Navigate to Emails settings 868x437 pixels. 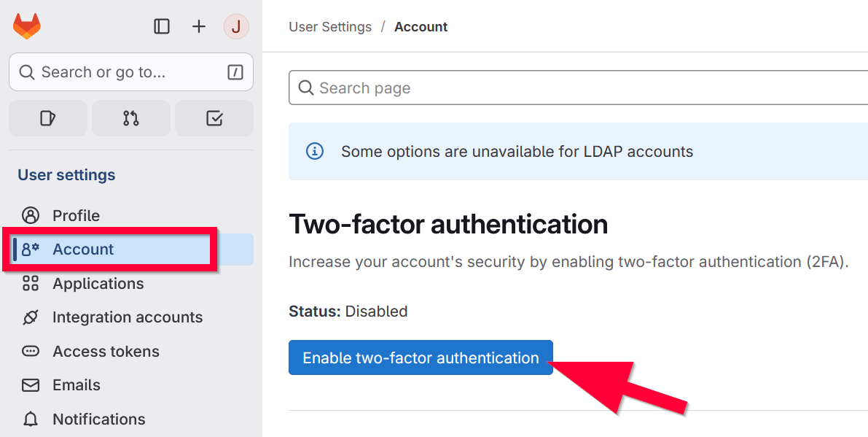(x=76, y=385)
